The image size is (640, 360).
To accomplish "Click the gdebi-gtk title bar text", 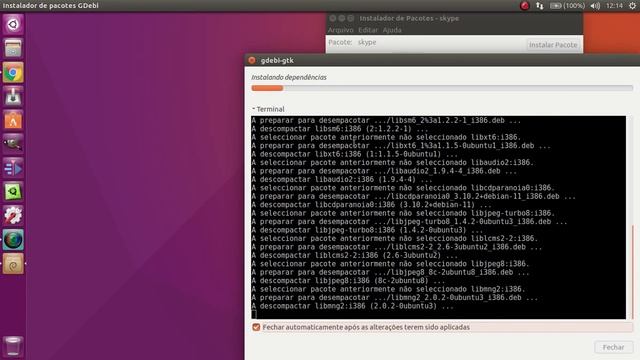I will 277,60.
